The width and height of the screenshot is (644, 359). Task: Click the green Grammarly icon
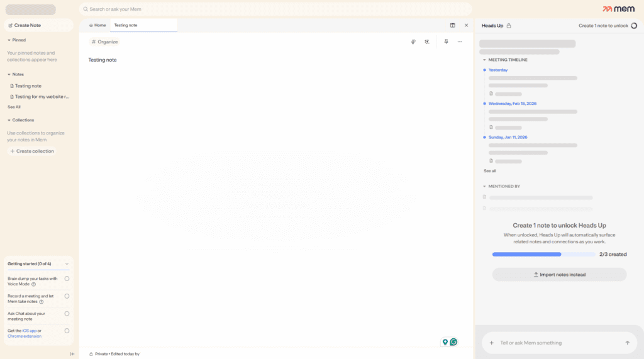tap(453, 342)
